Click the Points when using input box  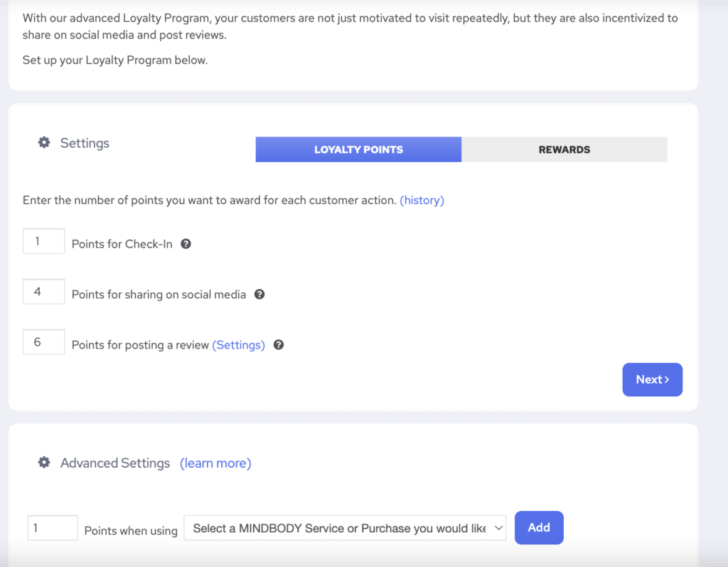coord(53,529)
